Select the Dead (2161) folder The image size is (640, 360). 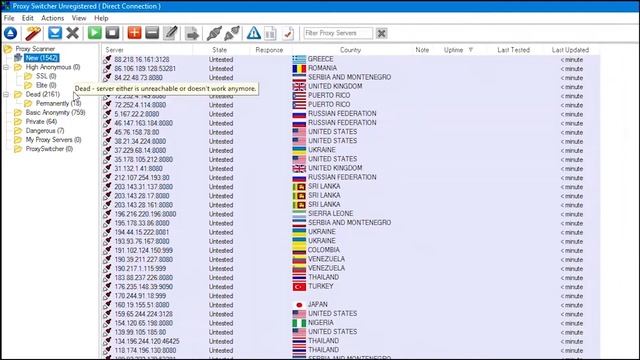click(x=42, y=94)
